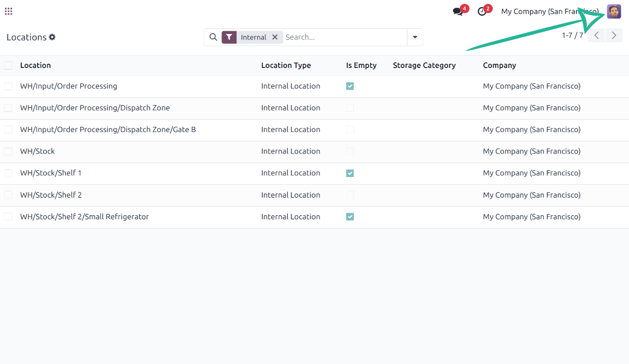Open the Locations gear settings menu
Screen dimensions: 629x364
pyautogui.click(x=52, y=37)
